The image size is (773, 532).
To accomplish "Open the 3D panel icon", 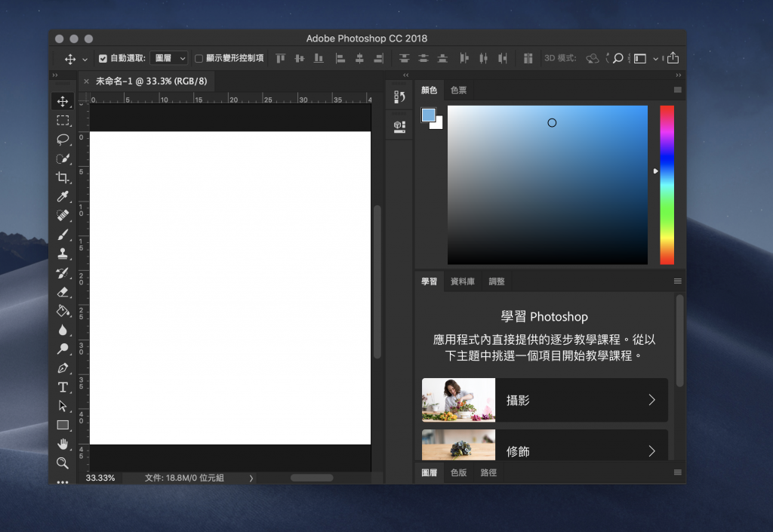I will coord(399,127).
